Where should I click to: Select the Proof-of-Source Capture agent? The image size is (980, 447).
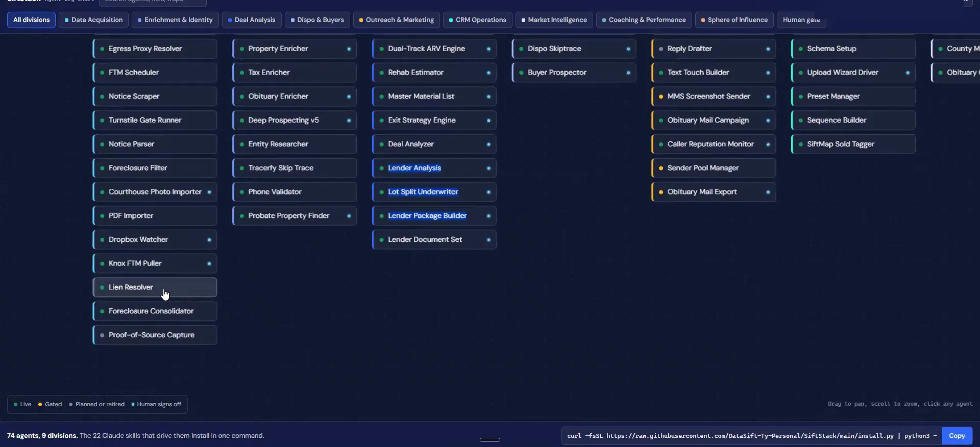coord(155,335)
